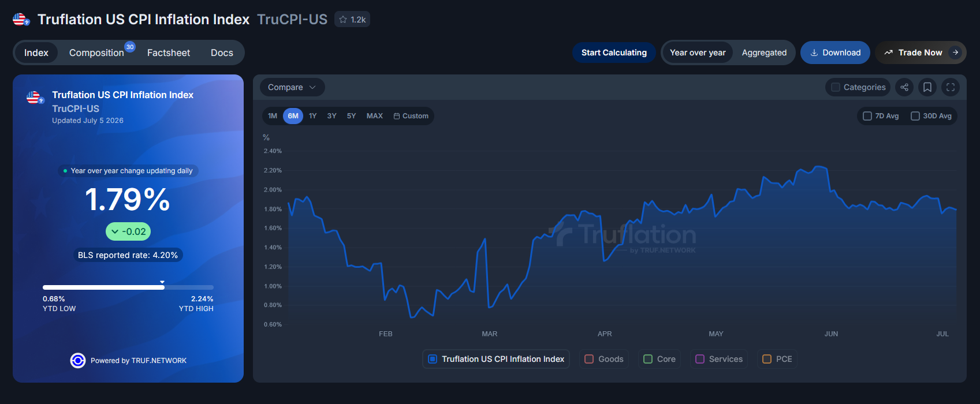Enable the PCE series checkbox

tap(767, 359)
